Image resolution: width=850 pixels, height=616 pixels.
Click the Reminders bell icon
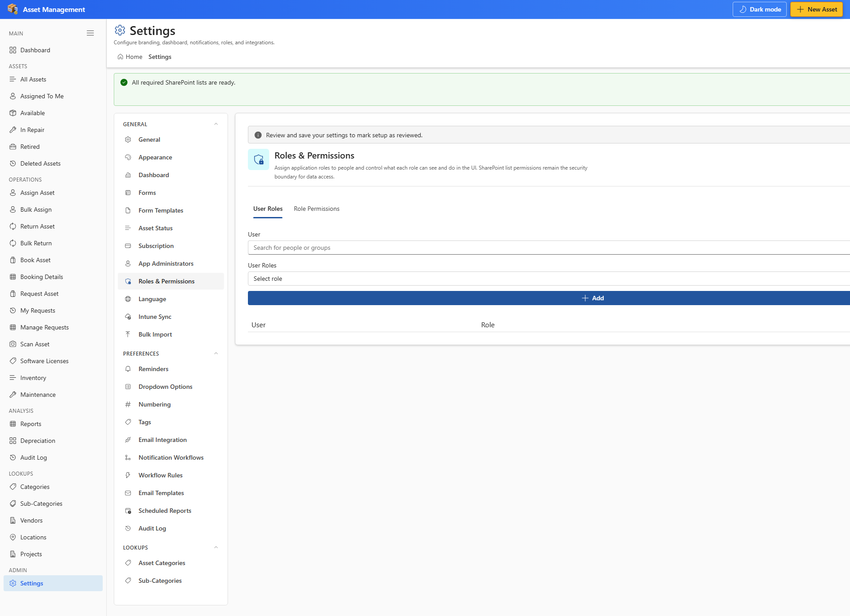128,369
